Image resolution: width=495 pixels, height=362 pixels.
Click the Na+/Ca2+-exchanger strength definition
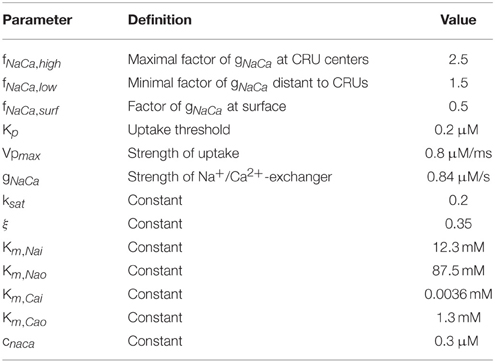pyautogui.click(x=230, y=176)
